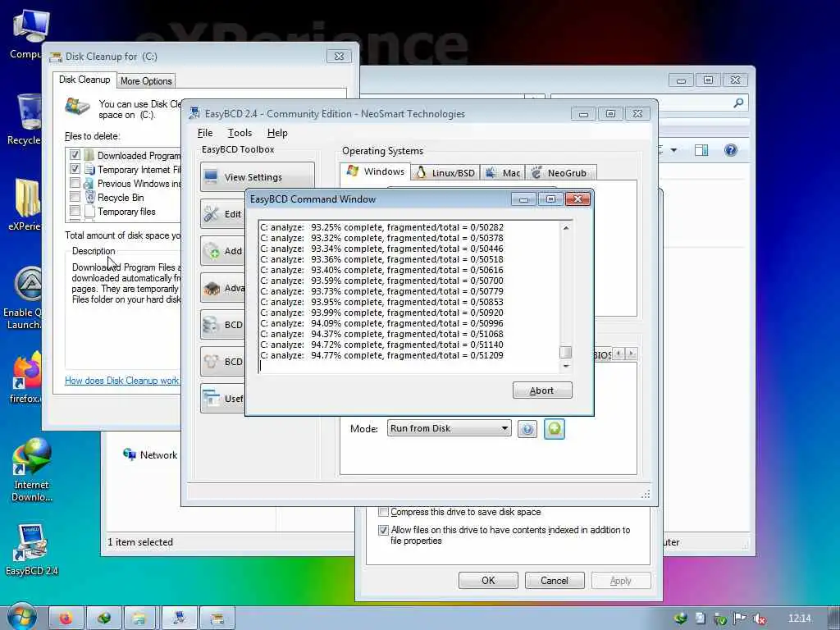This screenshot has height=630, width=840.
Task: Click the Edit boot menu wrench icon
Action: [x=212, y=214]
